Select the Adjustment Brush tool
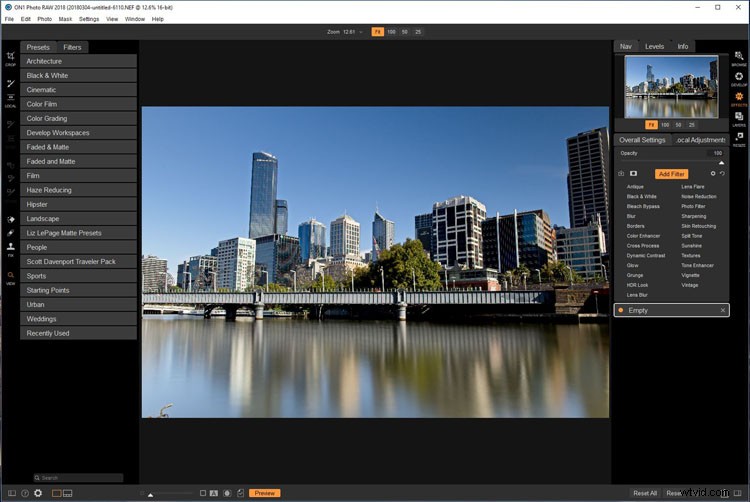This screenshot has height=502, width=750. (x=11, y=84)
